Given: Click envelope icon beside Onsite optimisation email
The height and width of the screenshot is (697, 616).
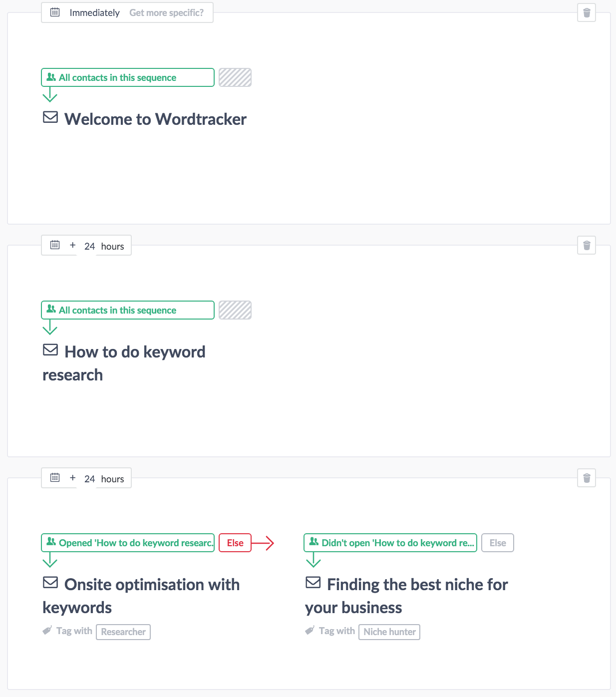Looking at the screenshot, I should coord(50,583).
